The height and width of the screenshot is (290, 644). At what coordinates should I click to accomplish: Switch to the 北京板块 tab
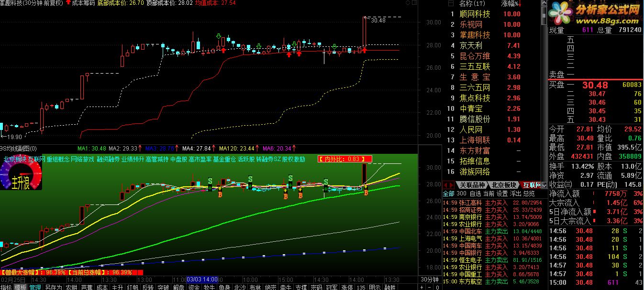pos(504,185)
